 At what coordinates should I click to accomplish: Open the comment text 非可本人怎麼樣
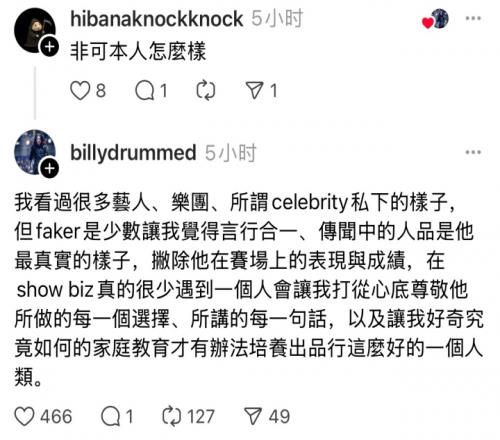click(138, 51)
